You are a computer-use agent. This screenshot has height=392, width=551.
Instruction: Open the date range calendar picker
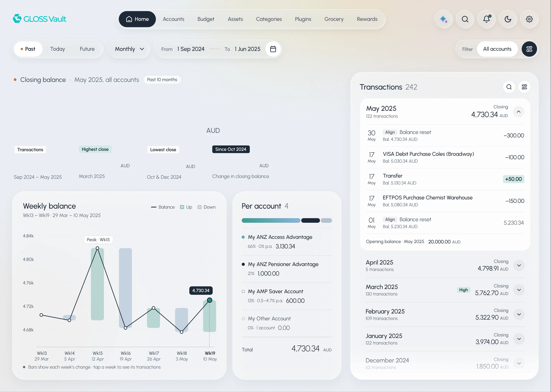click(273, 49)
